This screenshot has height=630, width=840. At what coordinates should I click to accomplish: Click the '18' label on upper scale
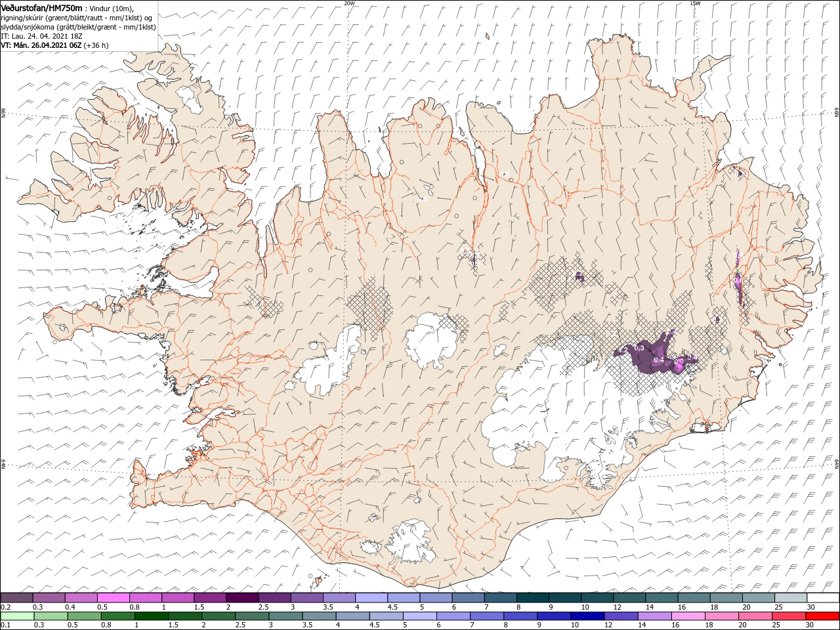[x=713, y=607]
